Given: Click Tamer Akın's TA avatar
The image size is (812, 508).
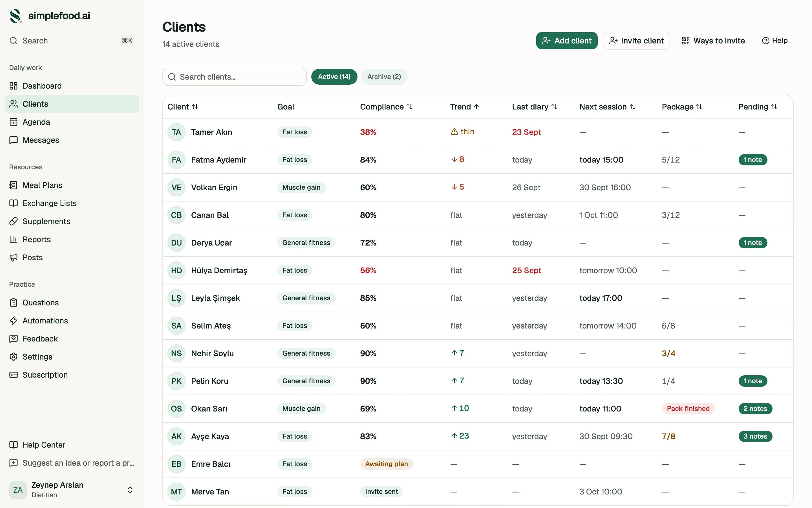Looking at the screenshot, I should coord(176,132).
